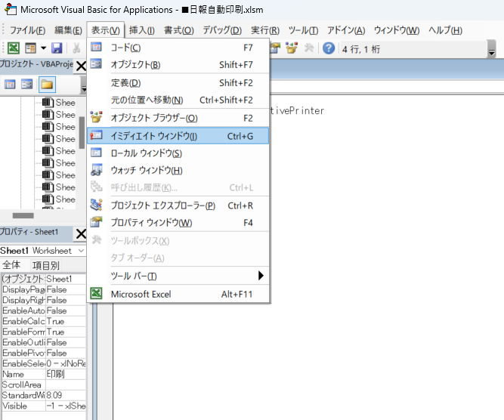This screenshot has height=420, width=504.
Task: Choose Microsoft Excel menu entry
Action: [x=178, y=294]
